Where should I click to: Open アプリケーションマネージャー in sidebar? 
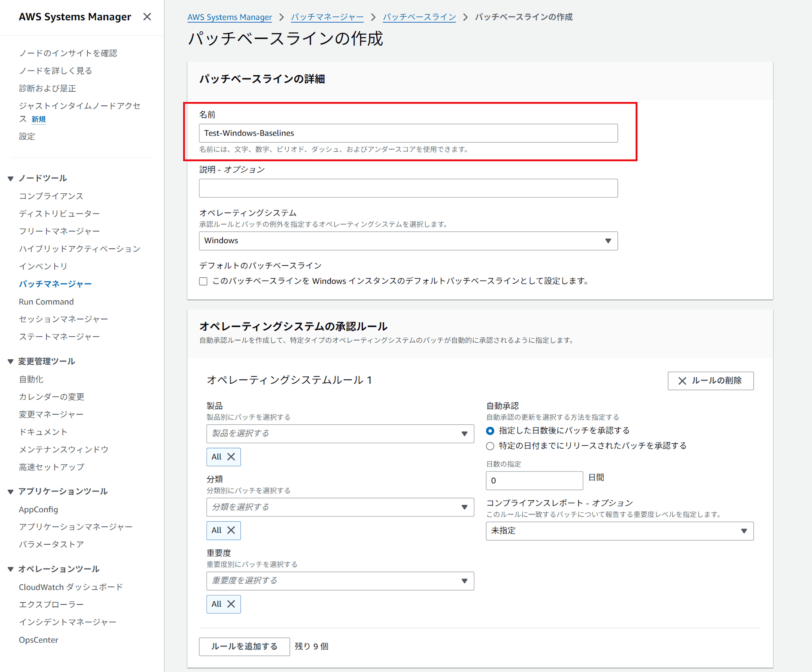(76, 527)
